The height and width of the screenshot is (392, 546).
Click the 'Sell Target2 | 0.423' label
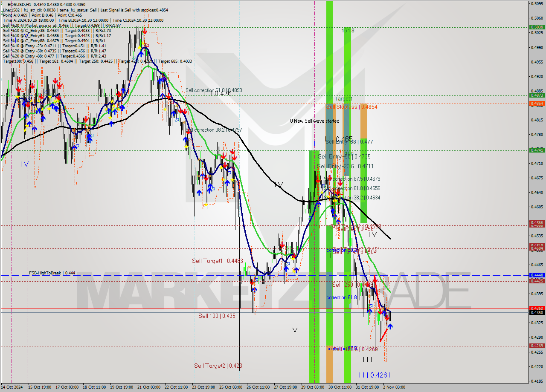pyautogui.click(x=218, y=366)
